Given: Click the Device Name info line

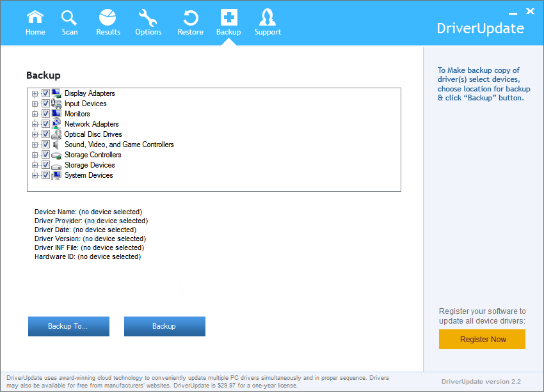Looking at the screenshot, I should (x=88, y=212).
